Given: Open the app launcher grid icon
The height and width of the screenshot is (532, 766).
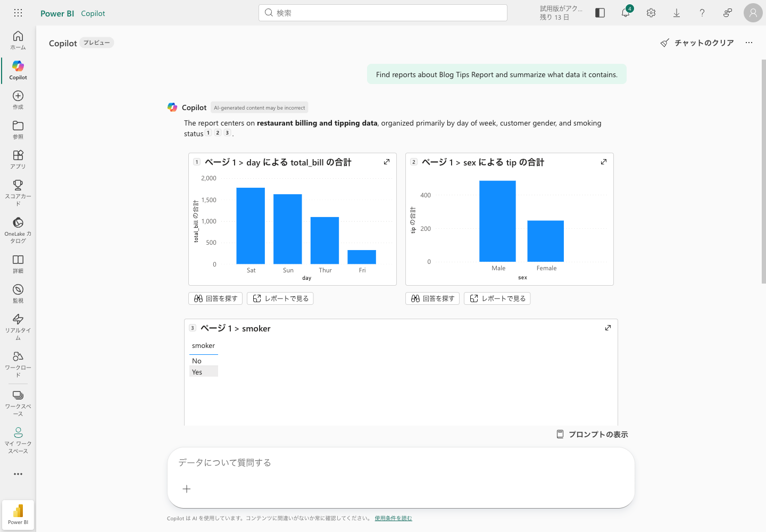Looking at the screenshot, I should click(18, 13).
